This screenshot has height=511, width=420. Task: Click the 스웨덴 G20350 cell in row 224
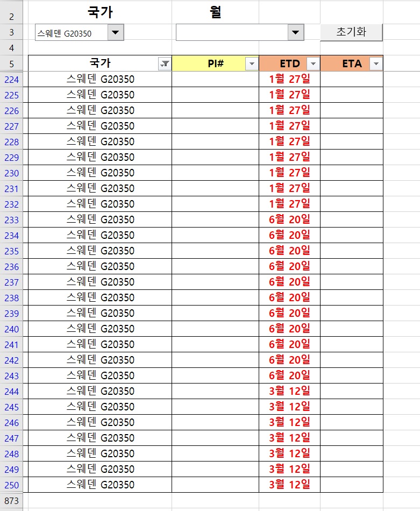pyautogui.click(x=100, y=79)
